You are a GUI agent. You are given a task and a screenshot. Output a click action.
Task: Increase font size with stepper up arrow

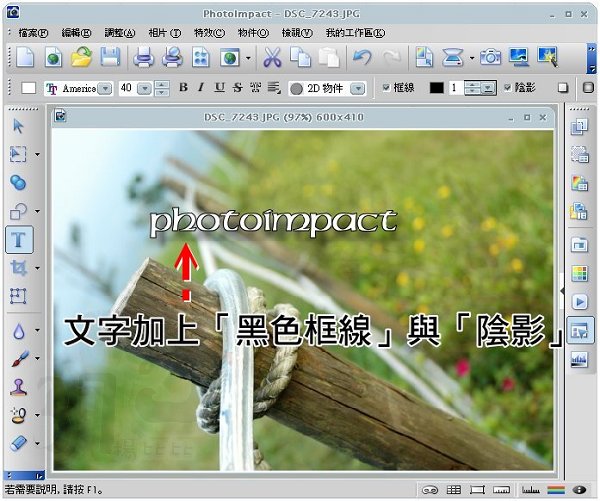pos(162,85)
